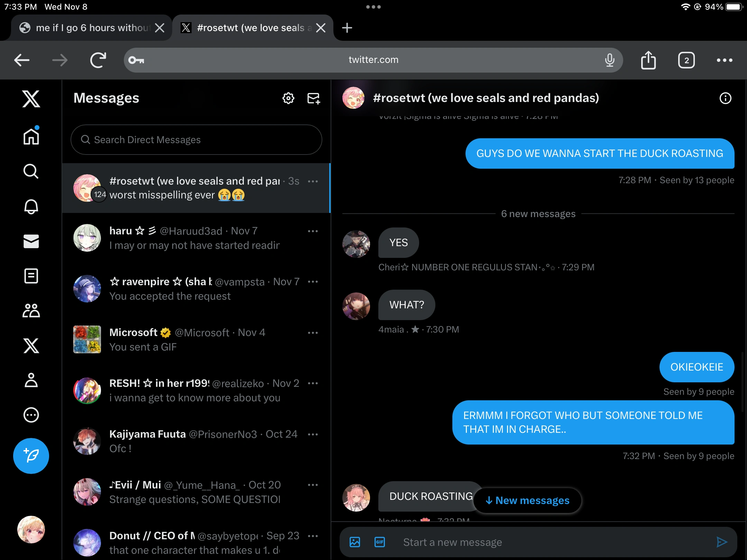Image resolution: width=747 pixels, height=560 pixels.
Task: Open the browser tab switcher showing 2
Action: [x=686, y=60]
